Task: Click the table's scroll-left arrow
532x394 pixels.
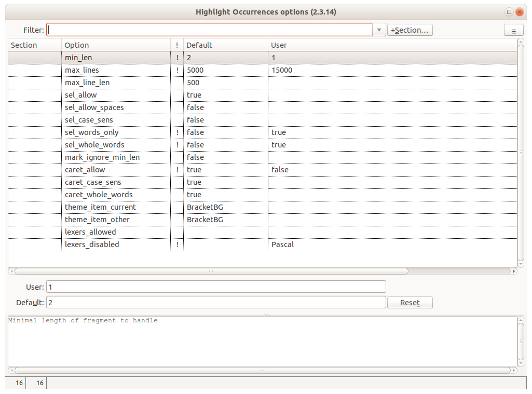Action: [x=11, y=271]
